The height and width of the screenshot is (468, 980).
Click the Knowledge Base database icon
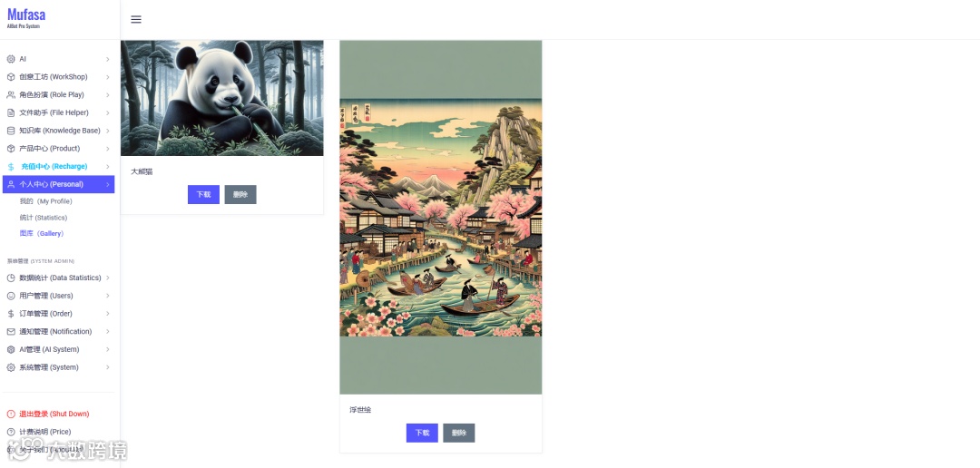(11, 131)
